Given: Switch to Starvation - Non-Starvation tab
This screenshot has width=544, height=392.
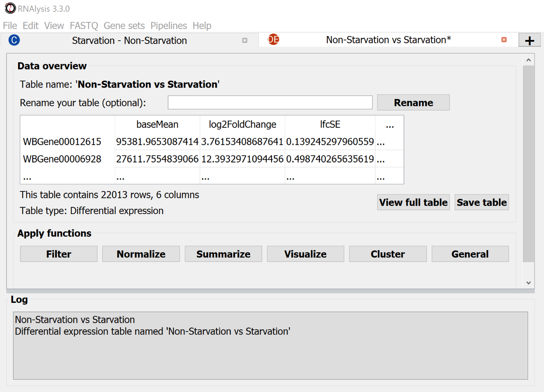Looking at the screenshot, I should tap(129, 40).
